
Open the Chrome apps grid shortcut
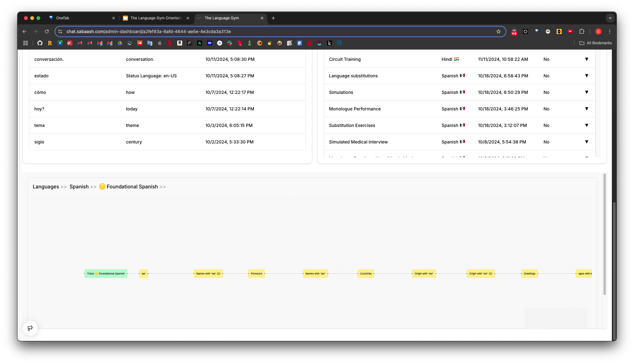click(26, 43)
